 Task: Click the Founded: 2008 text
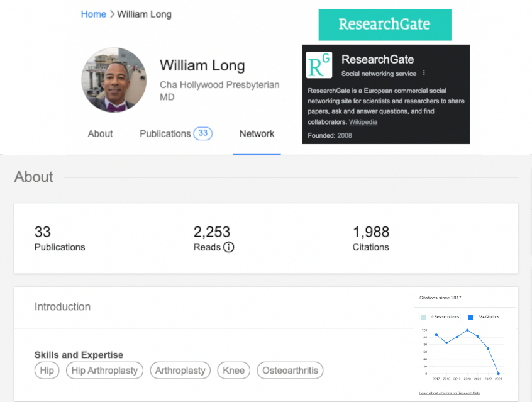click(330, 135)
